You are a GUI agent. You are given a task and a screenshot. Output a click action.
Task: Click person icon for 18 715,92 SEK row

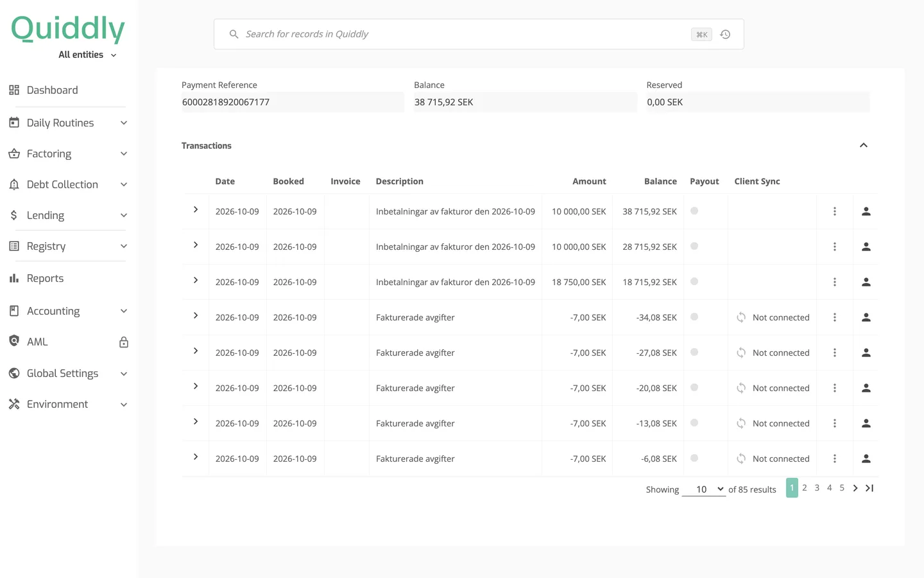(866, 282)
